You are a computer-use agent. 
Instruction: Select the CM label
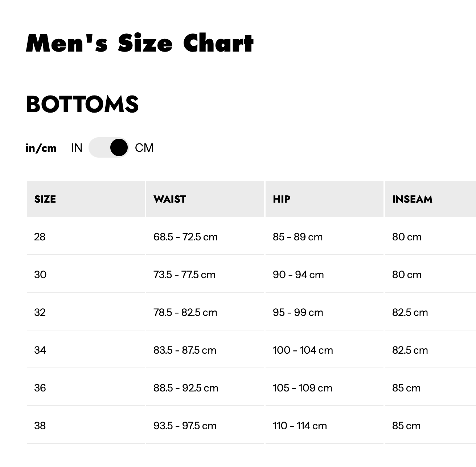pyautogui.click(x=144, y=148)
